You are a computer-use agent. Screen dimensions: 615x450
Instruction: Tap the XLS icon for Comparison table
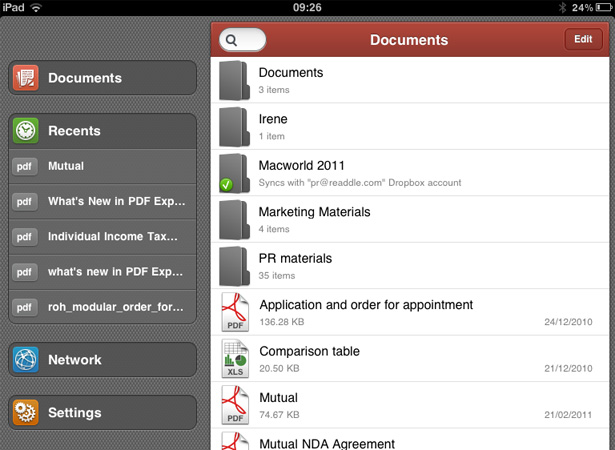point(235,359)
